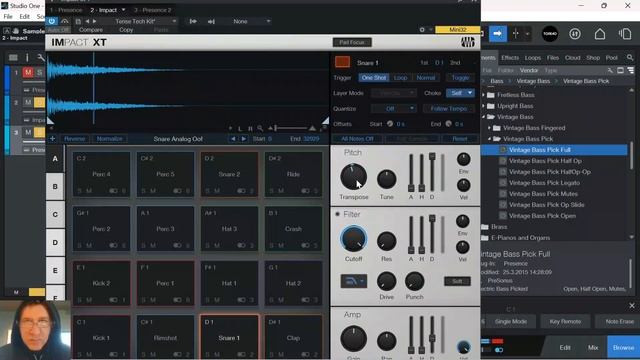Switch to the 1 - Presence tab
This screenshot has height=360, width=640.
click(65, 10)
